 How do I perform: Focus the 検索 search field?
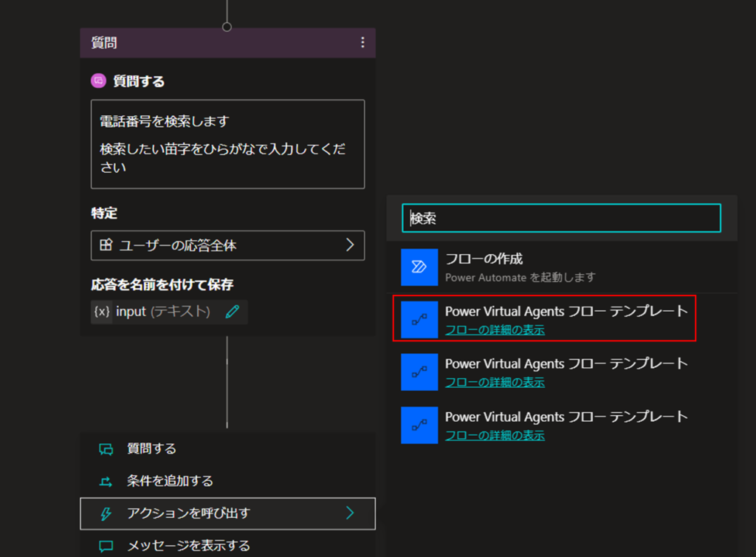point(561,218)
